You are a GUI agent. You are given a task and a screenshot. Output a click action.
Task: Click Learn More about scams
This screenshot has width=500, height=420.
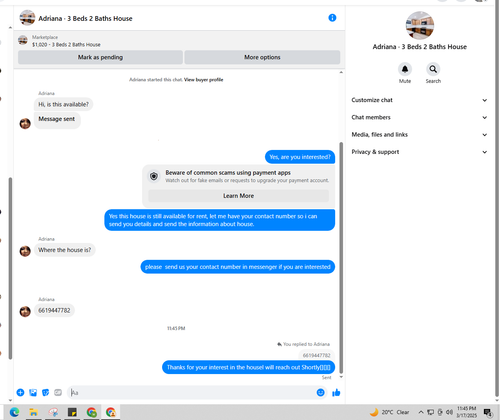tap(238, 196)
